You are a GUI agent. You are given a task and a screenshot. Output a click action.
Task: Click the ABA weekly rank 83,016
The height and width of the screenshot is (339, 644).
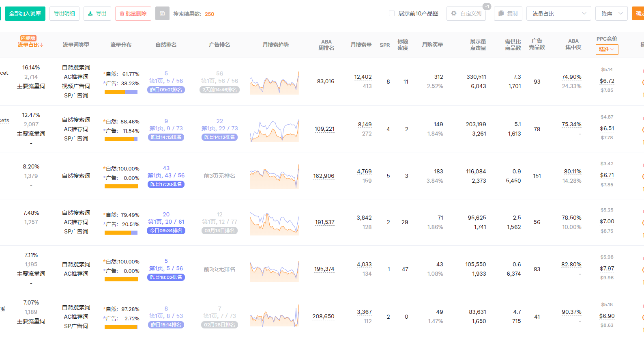point(326,81)
